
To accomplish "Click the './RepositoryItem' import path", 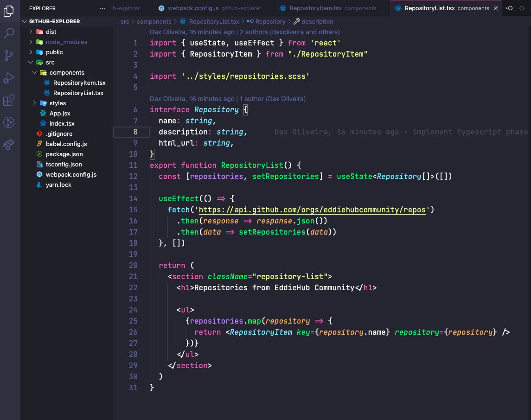I will [x=327, y=54].
